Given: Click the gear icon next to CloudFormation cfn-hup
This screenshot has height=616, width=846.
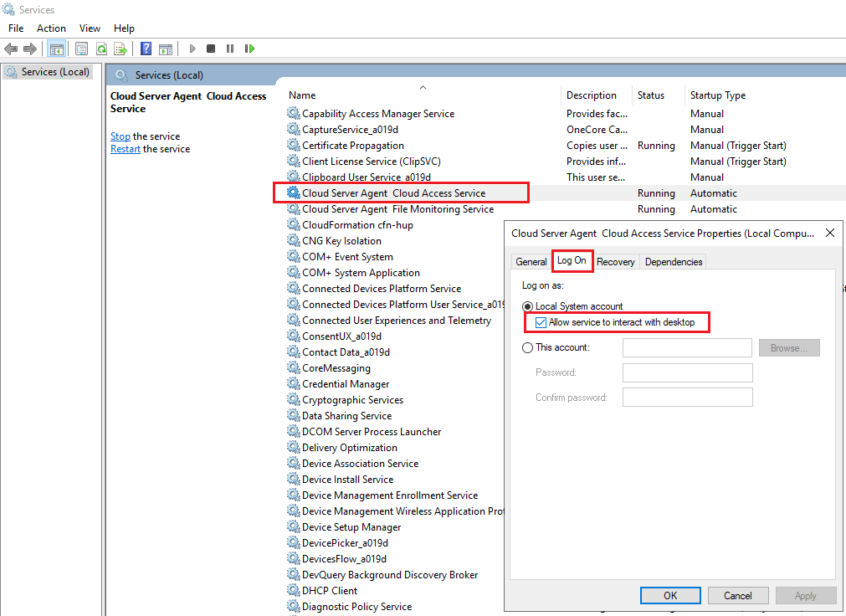Looking at the screenshot, I should [x=293, y=224].
